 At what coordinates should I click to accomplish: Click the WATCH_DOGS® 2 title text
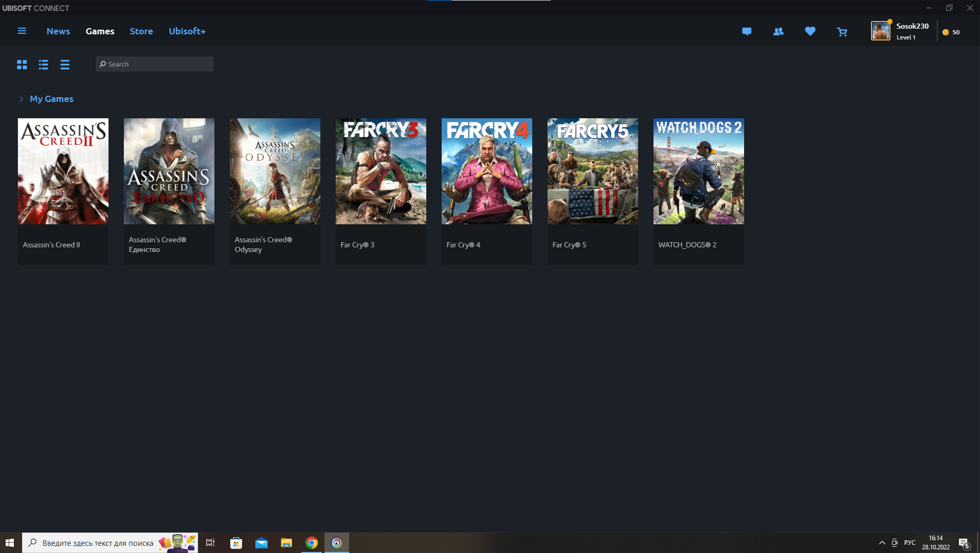(x=687, y=245)
